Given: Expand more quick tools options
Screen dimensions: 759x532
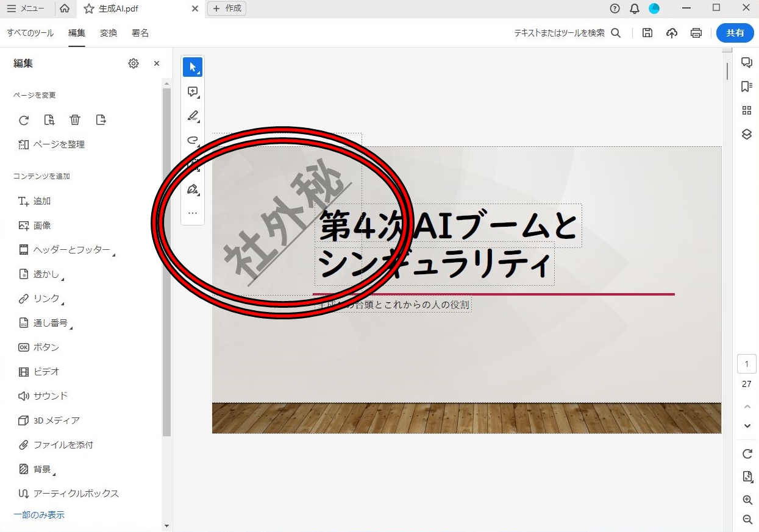Looking at the screenshot, I should click(x=193, y=213).
